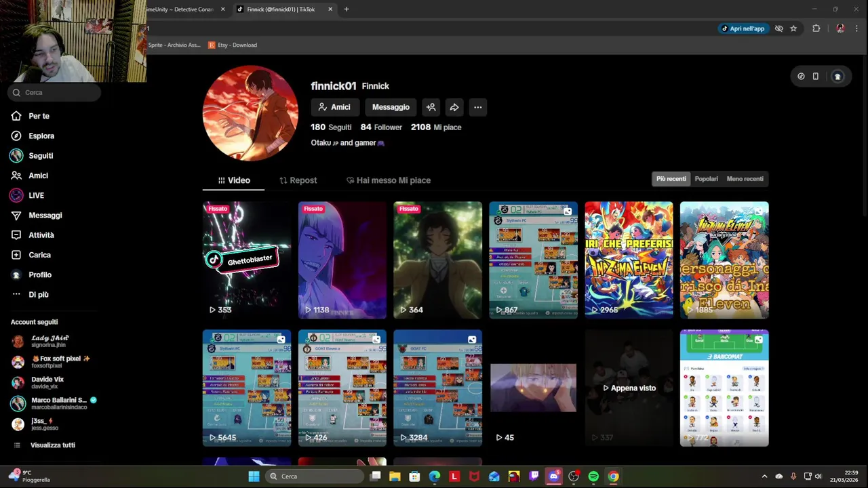The height and width of the screenshot is (488, 868).
Task: Open video with 1885 views
Action: point(724,260)
